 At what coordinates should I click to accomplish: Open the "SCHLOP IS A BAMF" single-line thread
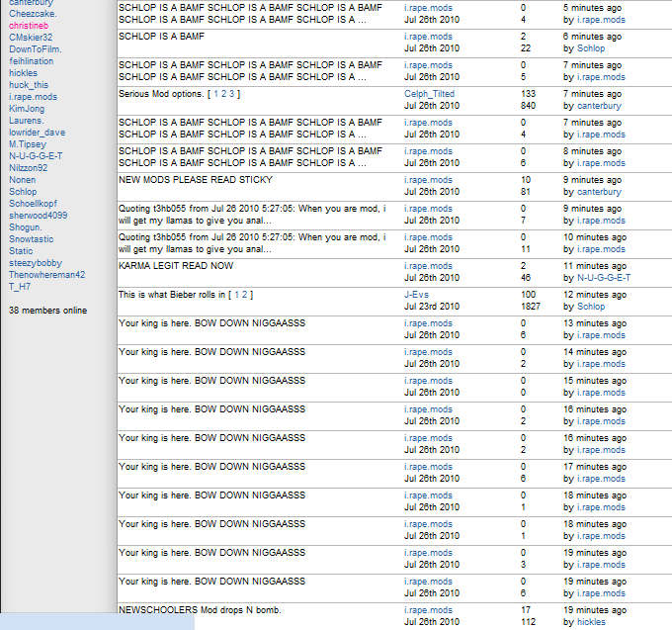pos(161,37)
